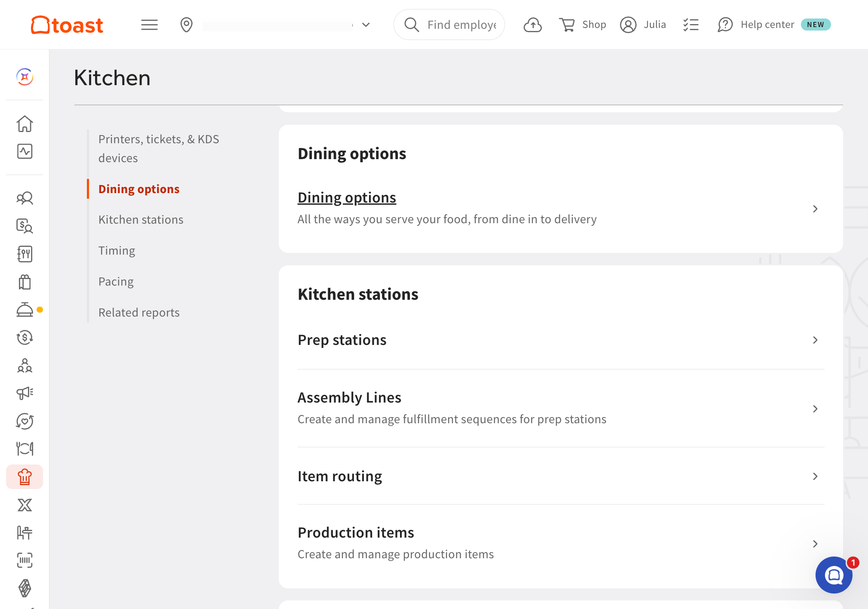Screen dimensions: 868x609
Task: Open the payments dollar cycle sidebar icon
Action: click(25, 338)
